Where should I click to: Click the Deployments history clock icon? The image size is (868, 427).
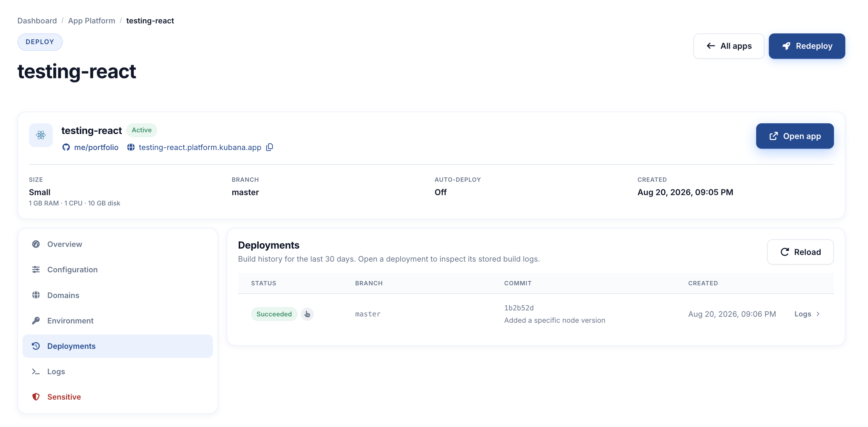[36, 346]
